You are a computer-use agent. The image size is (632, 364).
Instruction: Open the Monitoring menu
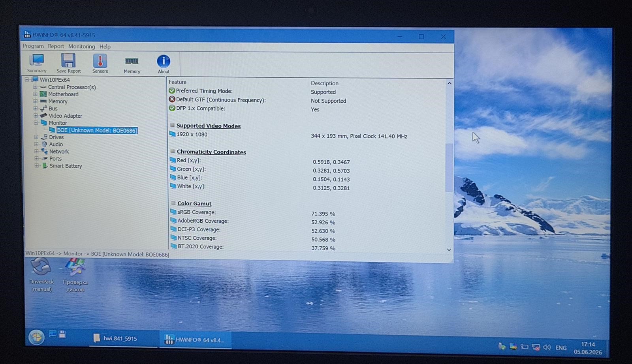pos(81,47)
